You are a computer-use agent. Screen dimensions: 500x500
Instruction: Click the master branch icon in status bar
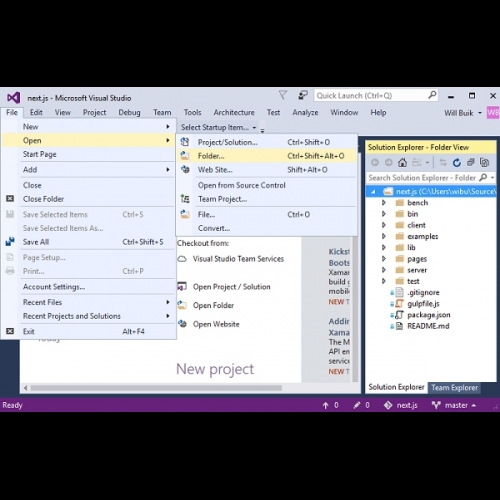(436, 405)
